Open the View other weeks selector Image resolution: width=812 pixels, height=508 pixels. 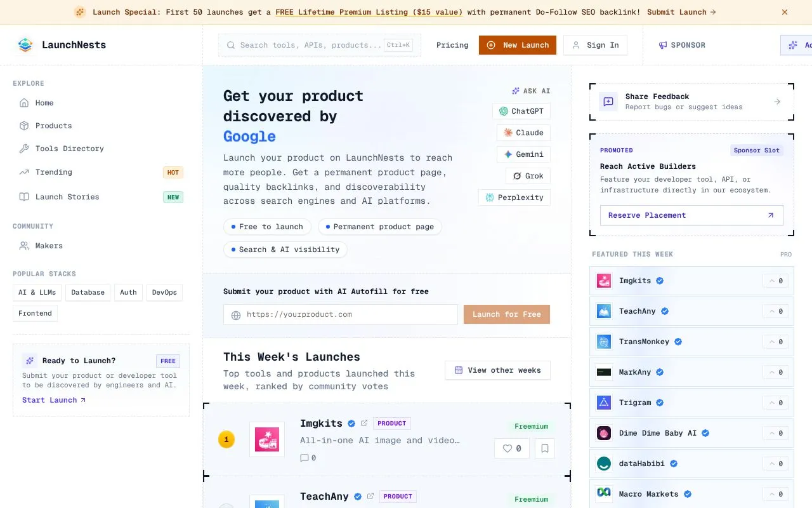point(497,370)
